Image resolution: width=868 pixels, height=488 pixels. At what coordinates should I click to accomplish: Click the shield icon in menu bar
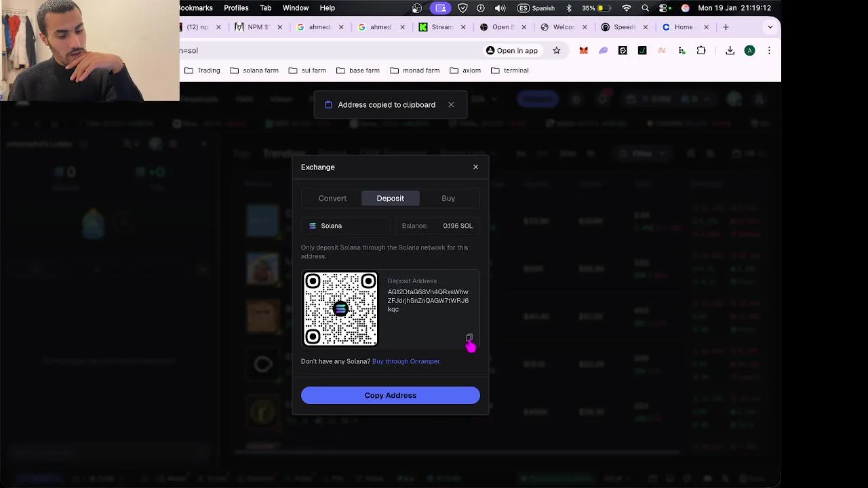(x=462, y=8)
